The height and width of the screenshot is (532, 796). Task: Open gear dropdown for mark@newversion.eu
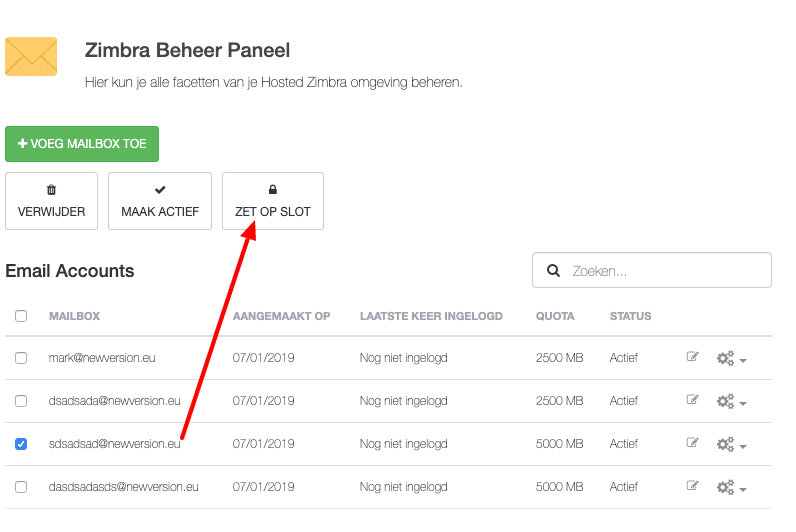point(731,358)
